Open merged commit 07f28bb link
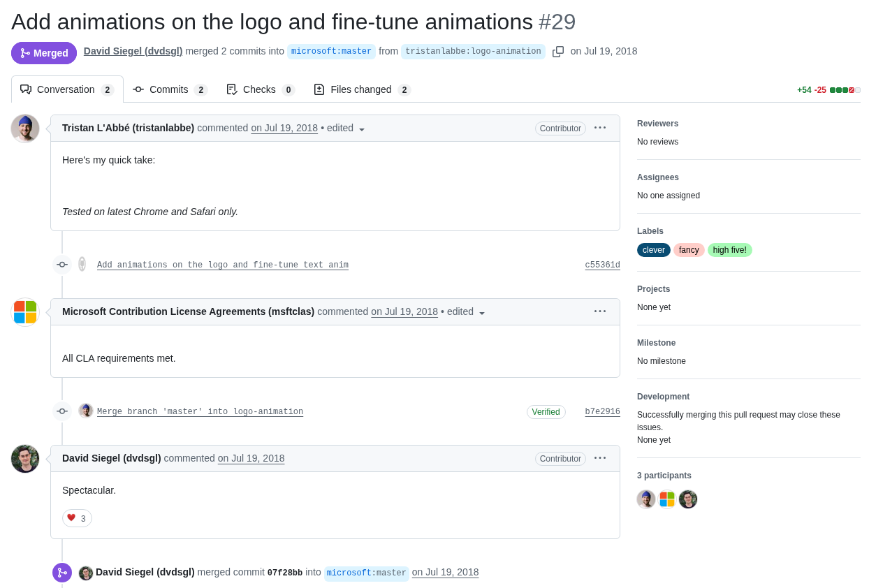The width and height of the screenshot is (869, 588). click(285, 573)
